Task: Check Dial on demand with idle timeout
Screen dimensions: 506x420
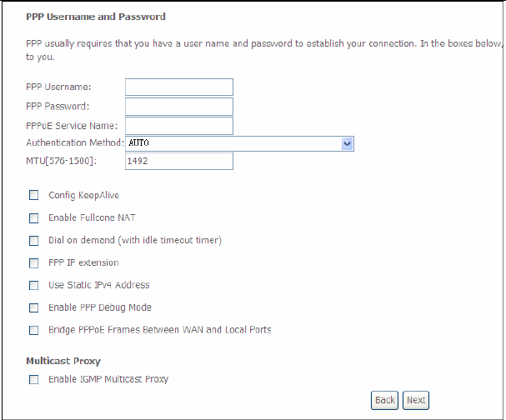Action: pyautogui.click(x=33, y=241)
